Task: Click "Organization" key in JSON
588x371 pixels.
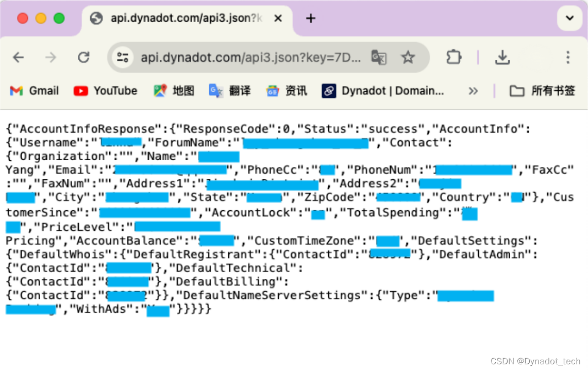Action: tap(62, 156)
